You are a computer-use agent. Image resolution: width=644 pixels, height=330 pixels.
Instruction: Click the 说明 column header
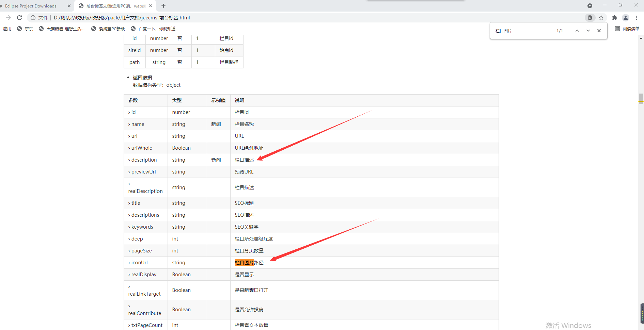364,100
